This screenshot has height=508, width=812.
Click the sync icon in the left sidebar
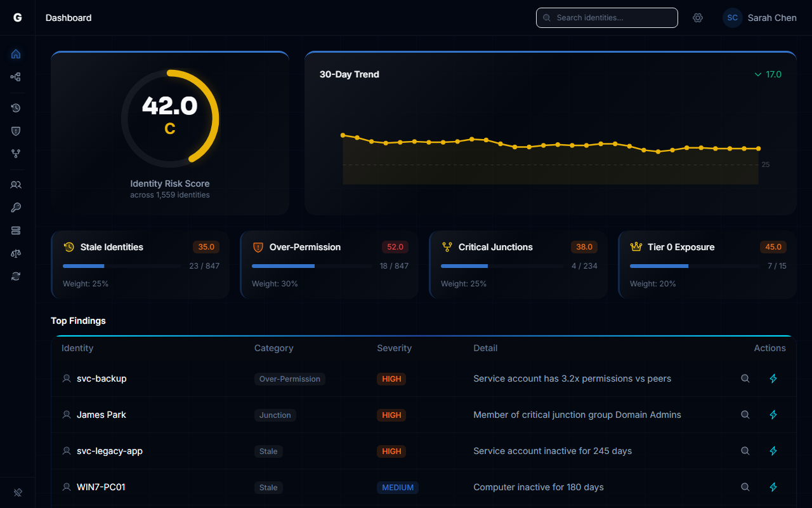(16, 276)
